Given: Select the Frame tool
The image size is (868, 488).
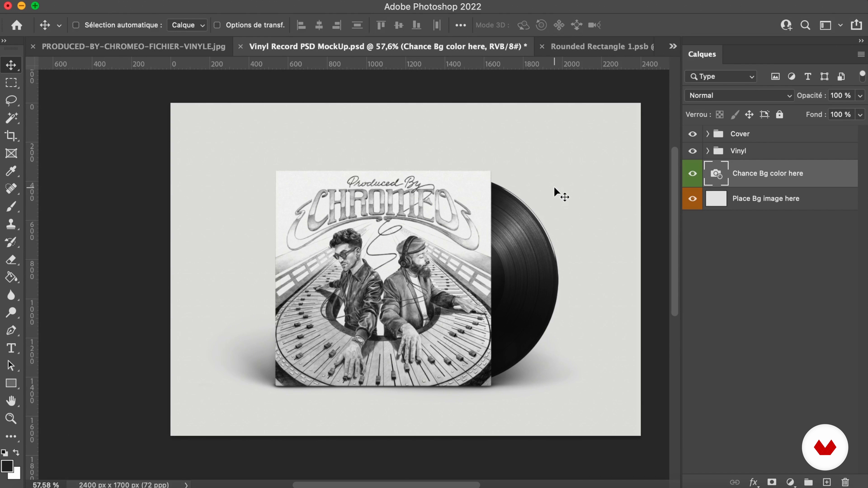Looking at the screenshot, I should (11, 154).
